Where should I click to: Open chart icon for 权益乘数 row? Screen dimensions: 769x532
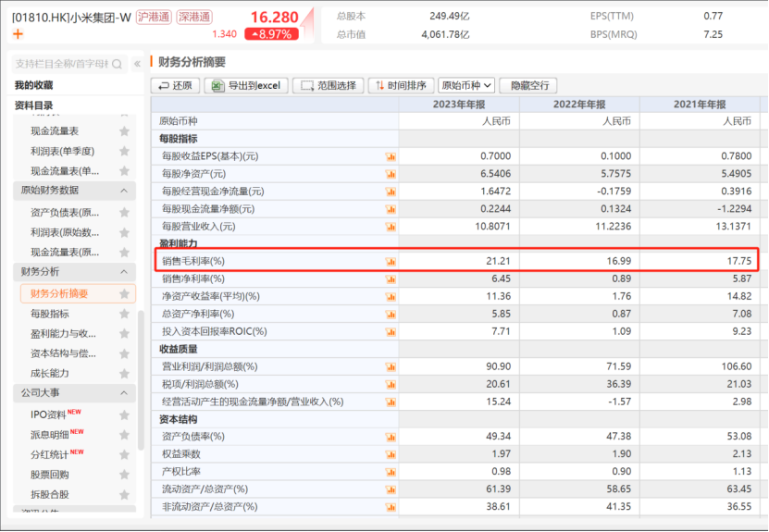coord(391,455)
